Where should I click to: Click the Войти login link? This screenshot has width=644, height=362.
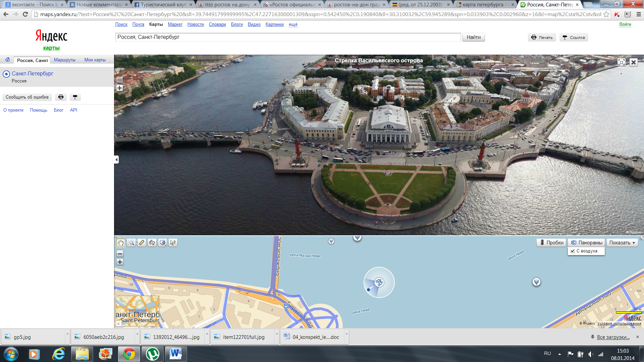(625, 24)
